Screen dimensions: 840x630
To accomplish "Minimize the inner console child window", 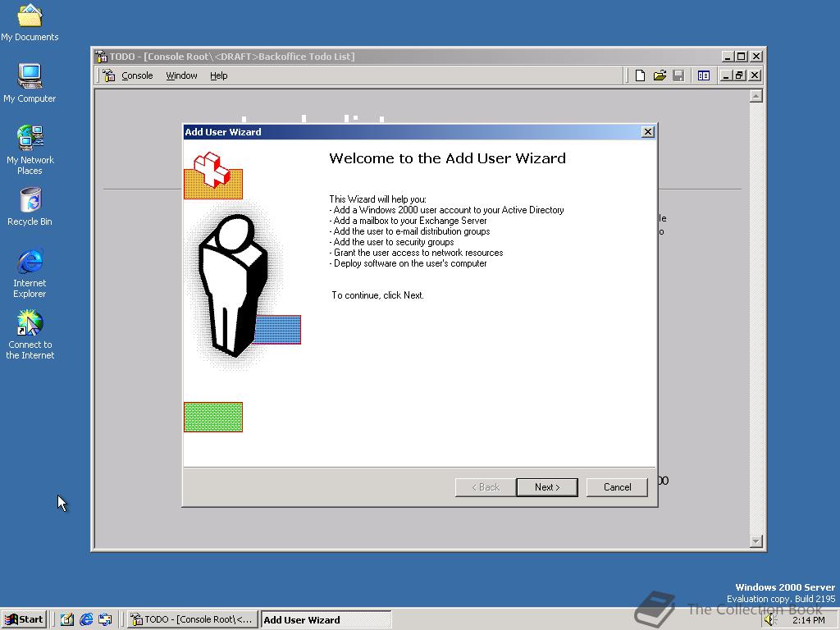I will point(726,75).
